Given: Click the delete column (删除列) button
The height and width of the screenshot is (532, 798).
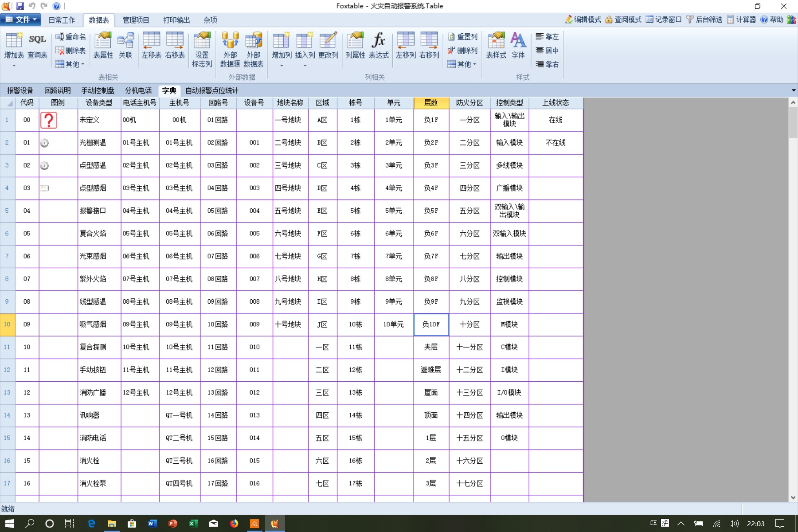Looking at the screenshot, I should point(462,51).
